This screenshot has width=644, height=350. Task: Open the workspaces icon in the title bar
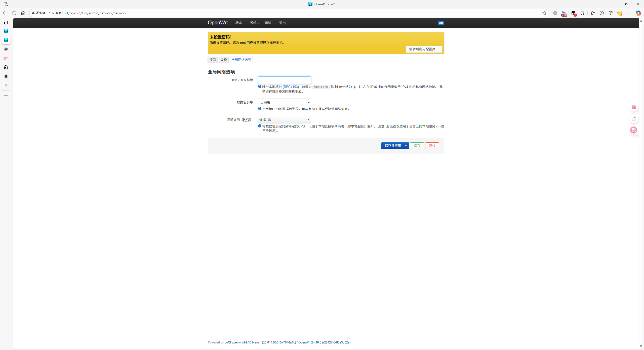[x=6, y=4]
